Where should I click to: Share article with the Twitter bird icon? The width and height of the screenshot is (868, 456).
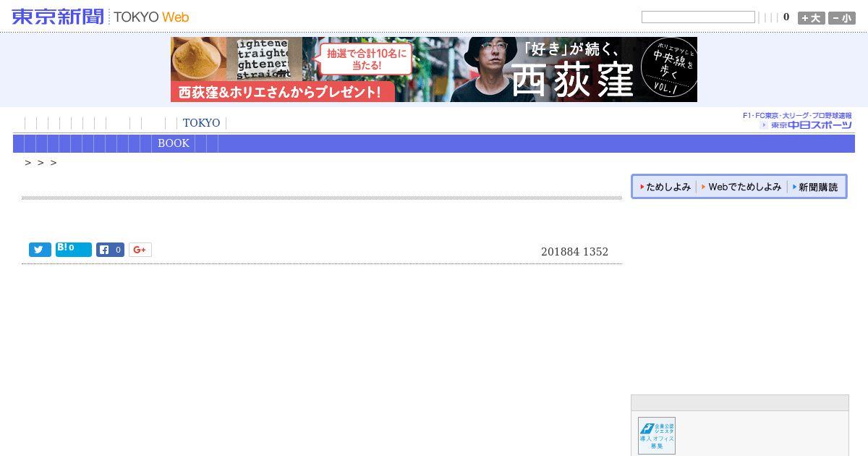tap(40, 250)
